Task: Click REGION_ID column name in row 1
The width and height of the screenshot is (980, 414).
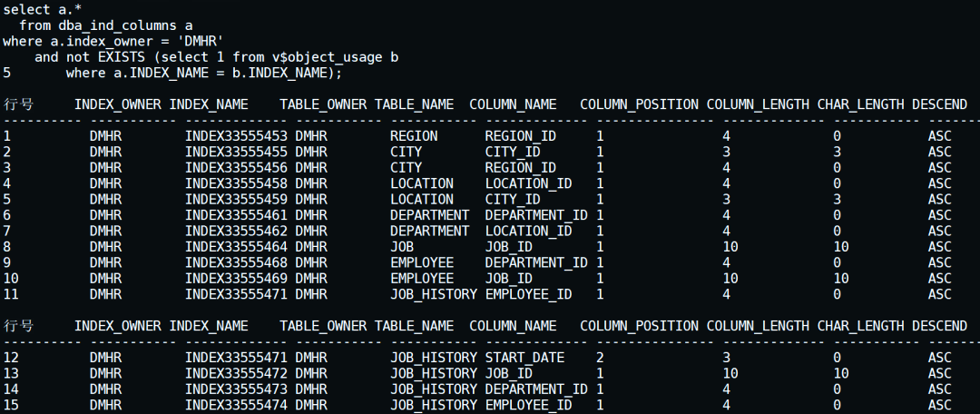Action: [521, 135]
